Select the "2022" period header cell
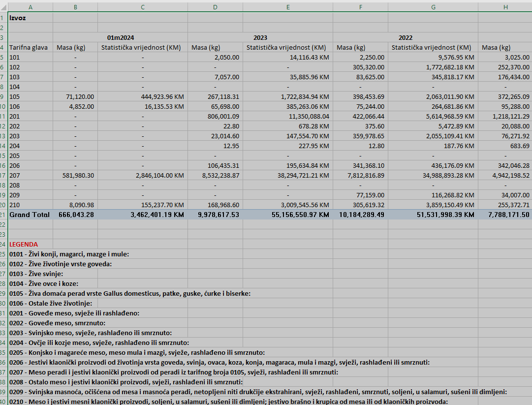Viewport: 532px width, 405px height. [x=406, y=37]
